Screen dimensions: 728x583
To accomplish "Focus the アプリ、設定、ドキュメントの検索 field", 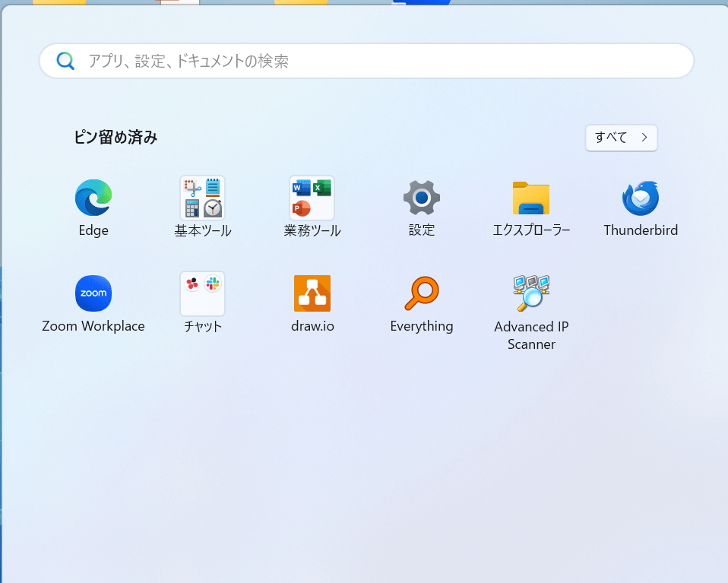I will tap(366, 61).
